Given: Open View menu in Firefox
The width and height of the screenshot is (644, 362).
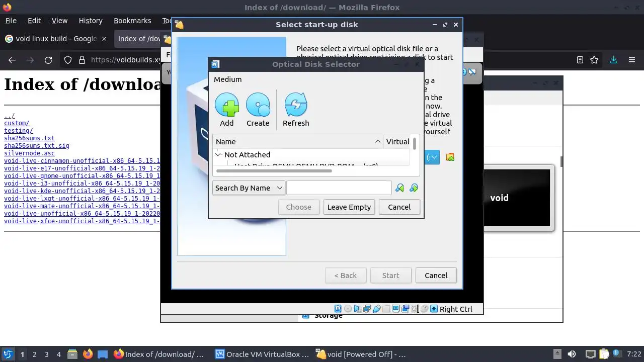Looking at the screenshot, I should click(x=59, y=21).
